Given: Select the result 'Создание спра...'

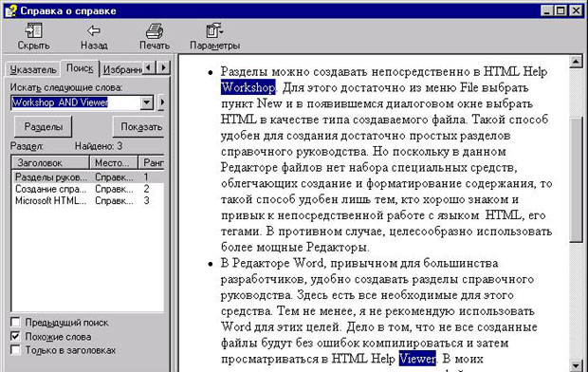Looking at the screenshot, I should click(x=88, y=189).
